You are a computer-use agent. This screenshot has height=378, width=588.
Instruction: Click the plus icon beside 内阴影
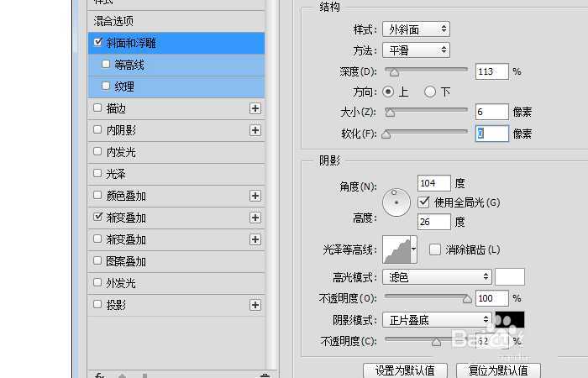(x=255, y=130)
